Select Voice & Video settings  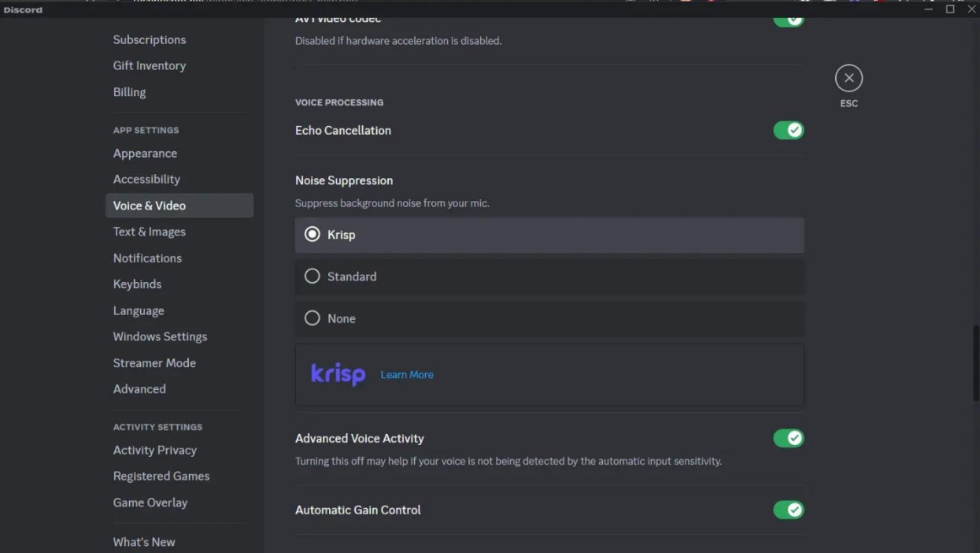coord(179,206)
